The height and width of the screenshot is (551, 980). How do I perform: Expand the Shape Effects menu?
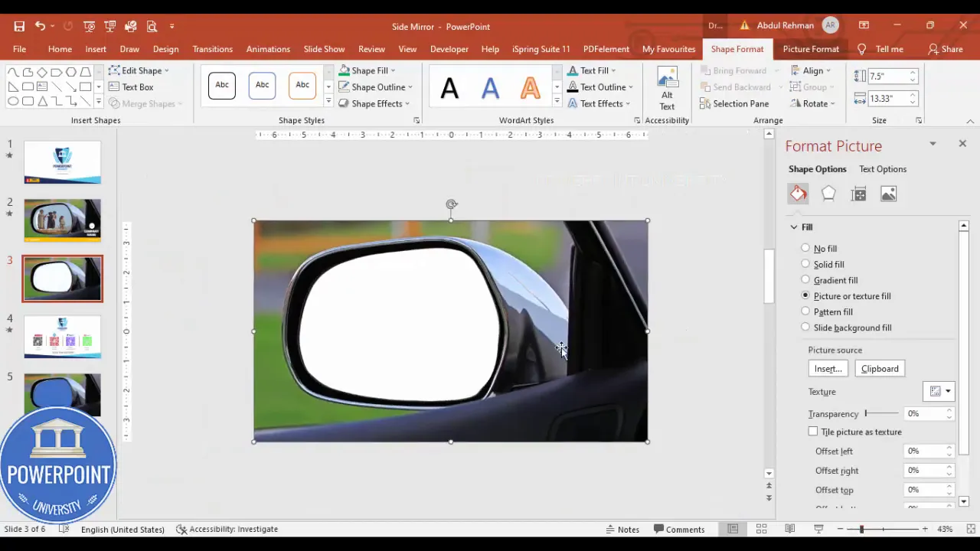click(x=374, y=103)
